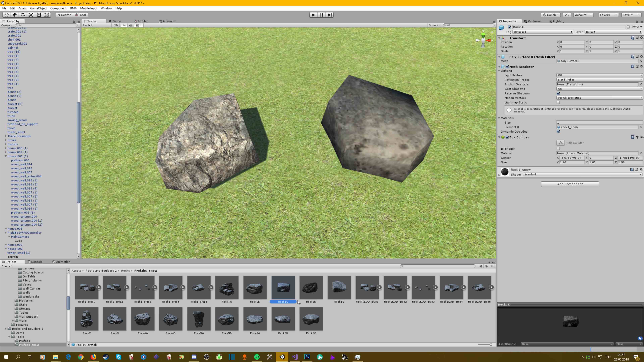Select the Rotate tool
Viewport: 644px width, 362px height.
tap(23, 15)
